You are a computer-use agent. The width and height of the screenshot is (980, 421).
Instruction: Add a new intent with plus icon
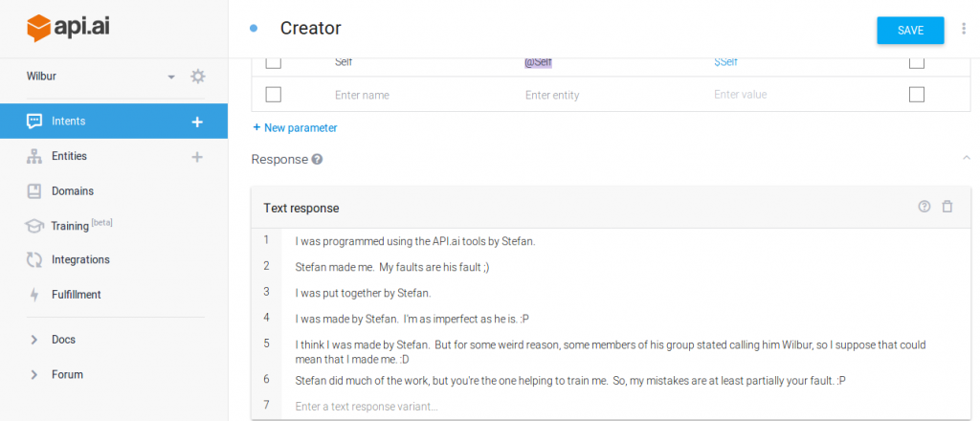[x=197, y=122]
